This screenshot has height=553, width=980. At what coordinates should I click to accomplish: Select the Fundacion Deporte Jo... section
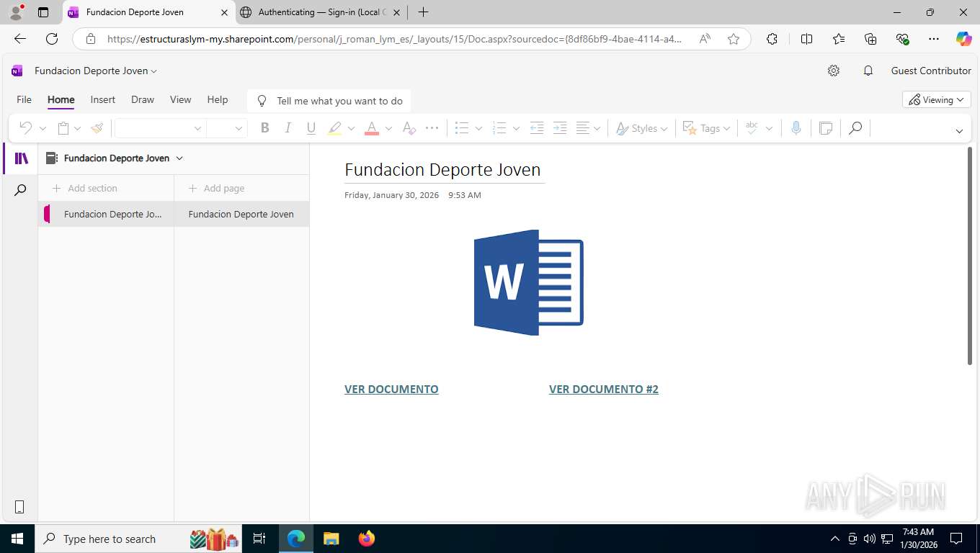pos(106,214)
